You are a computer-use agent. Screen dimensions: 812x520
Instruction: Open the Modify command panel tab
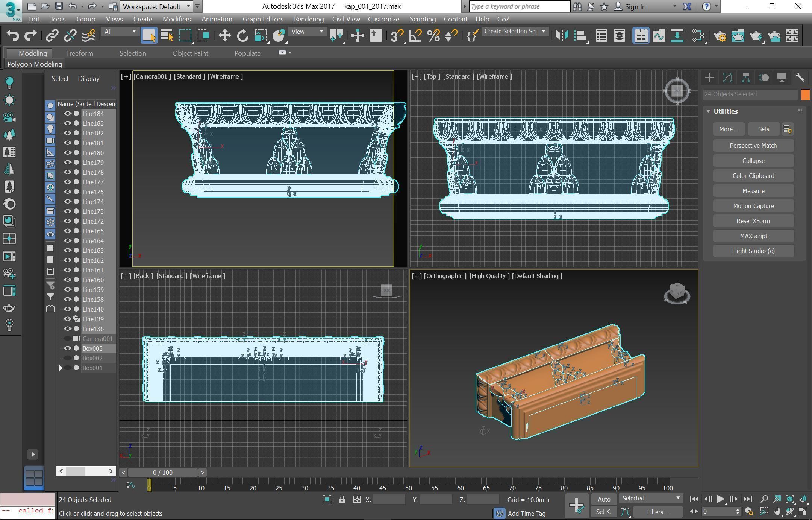click(727, 78)
